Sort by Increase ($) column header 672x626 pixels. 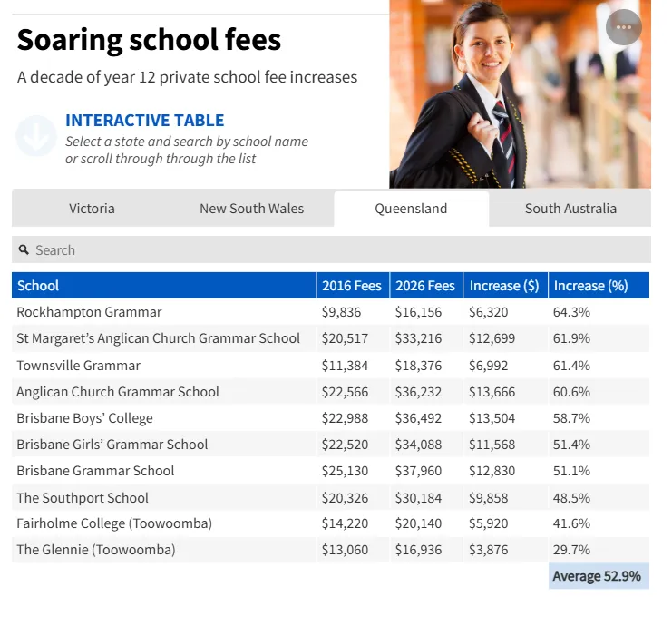504,286
